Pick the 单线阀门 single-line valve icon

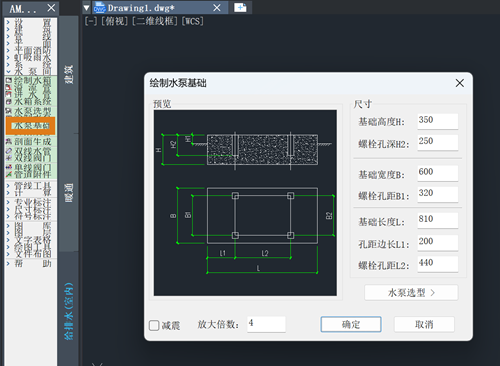pyautogui.click(x=9, y=167)
